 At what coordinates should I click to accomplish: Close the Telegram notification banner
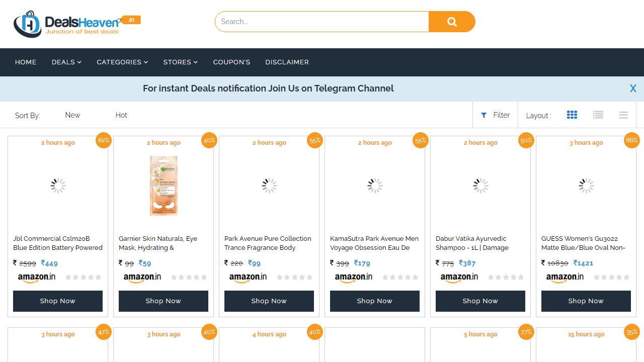click(x=633, y=88)
